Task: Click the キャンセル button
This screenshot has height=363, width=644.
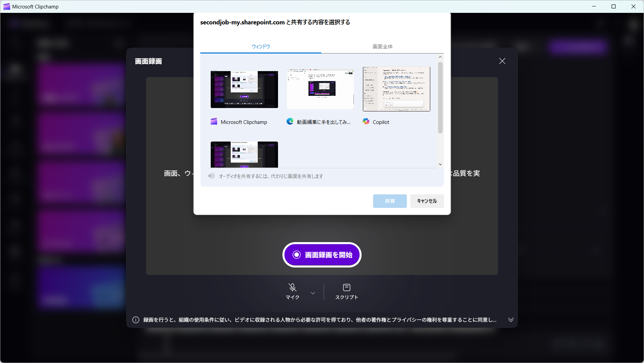Action: [427, 201]
